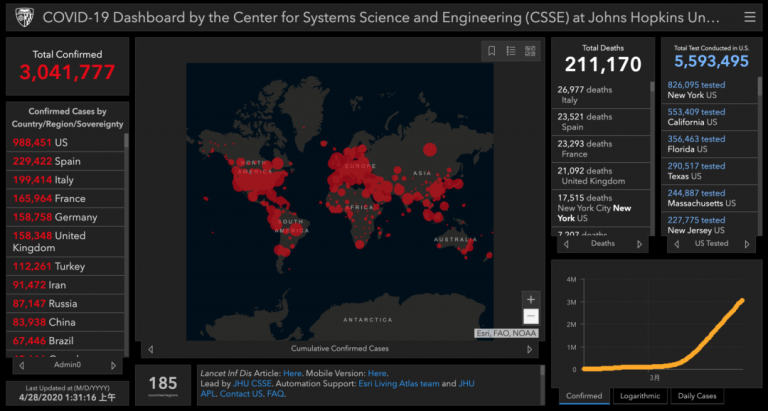Open the map bookmarks icon
The height and width of the screenshot is (411, 768).
tap(492, 51)
